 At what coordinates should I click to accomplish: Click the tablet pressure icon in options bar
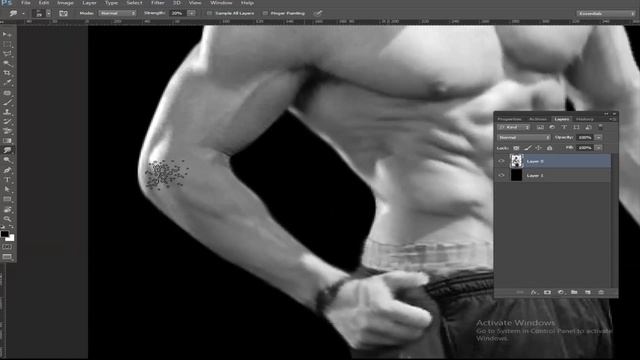tap(318, 13)
